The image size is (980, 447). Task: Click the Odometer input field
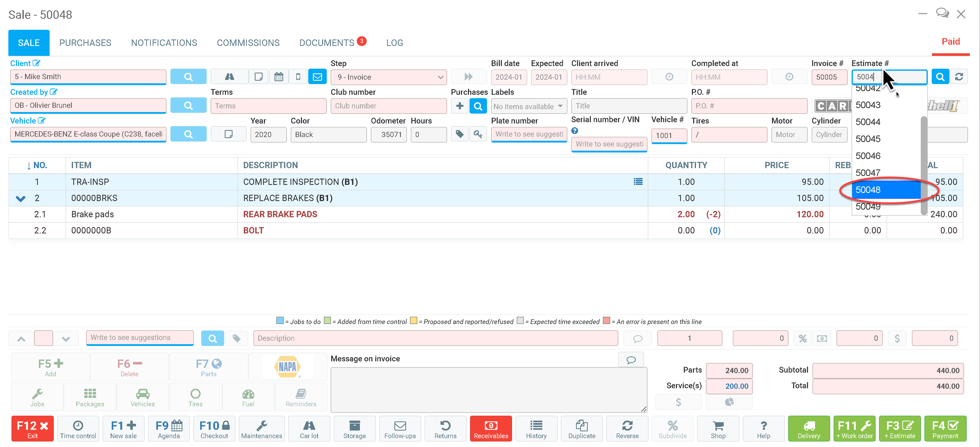(x=388, y=134)
